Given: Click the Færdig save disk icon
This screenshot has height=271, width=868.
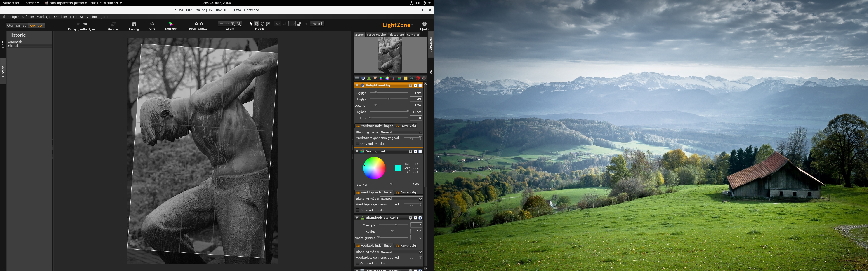Looking at the screenshot, I should (134, 23).
